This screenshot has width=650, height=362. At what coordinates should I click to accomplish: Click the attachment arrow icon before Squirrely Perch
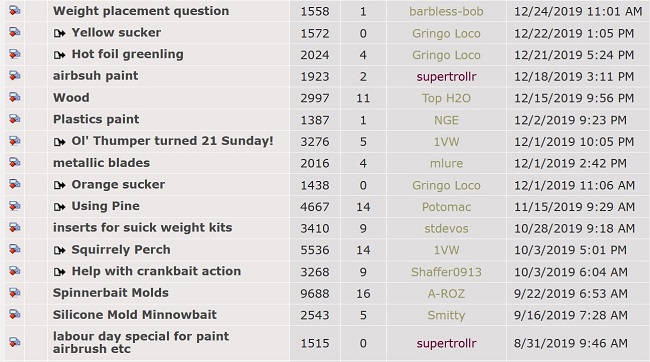(x=60, y=250)
